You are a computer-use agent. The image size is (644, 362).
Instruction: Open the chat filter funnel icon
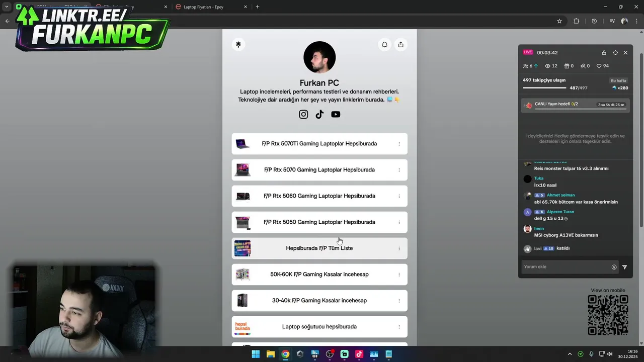point(624,267)
